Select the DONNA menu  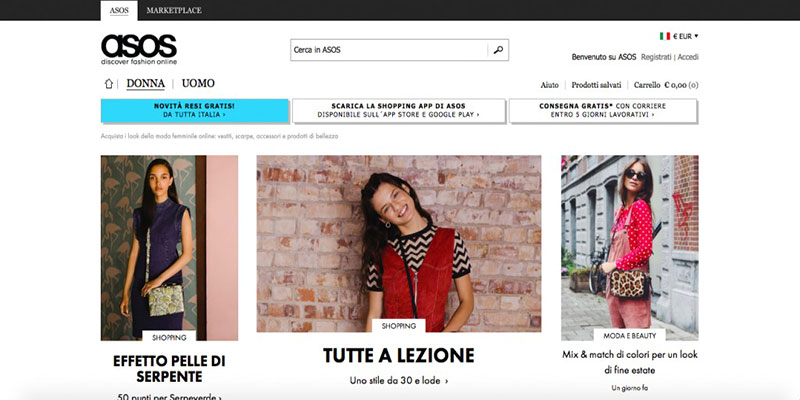(145, 84)
